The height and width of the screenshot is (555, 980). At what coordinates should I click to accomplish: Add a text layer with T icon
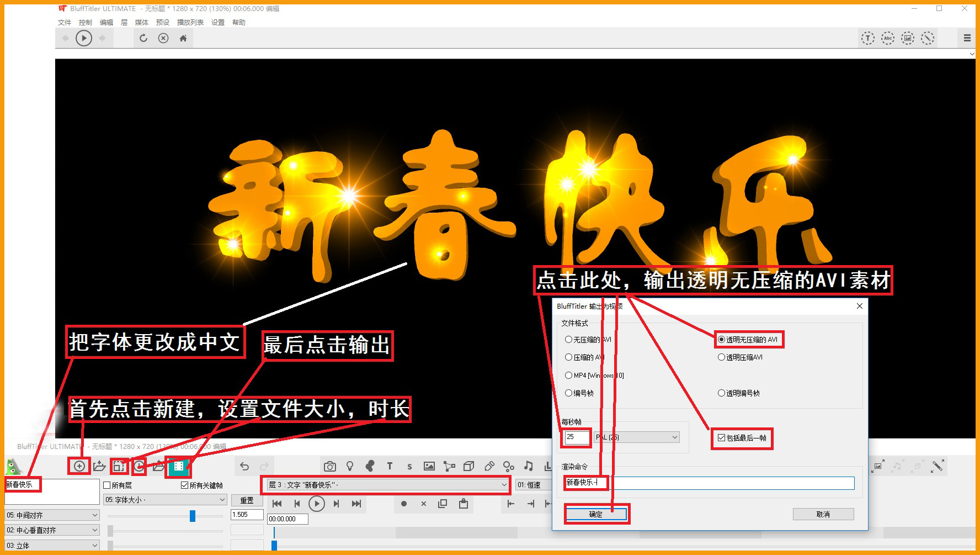(x=390, y=466)
